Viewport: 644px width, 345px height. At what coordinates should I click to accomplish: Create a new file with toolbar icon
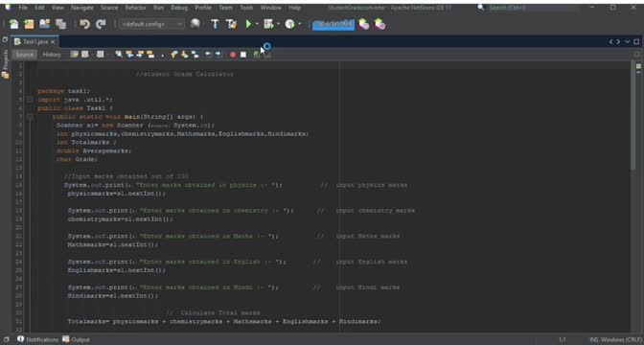click(14, 24)
